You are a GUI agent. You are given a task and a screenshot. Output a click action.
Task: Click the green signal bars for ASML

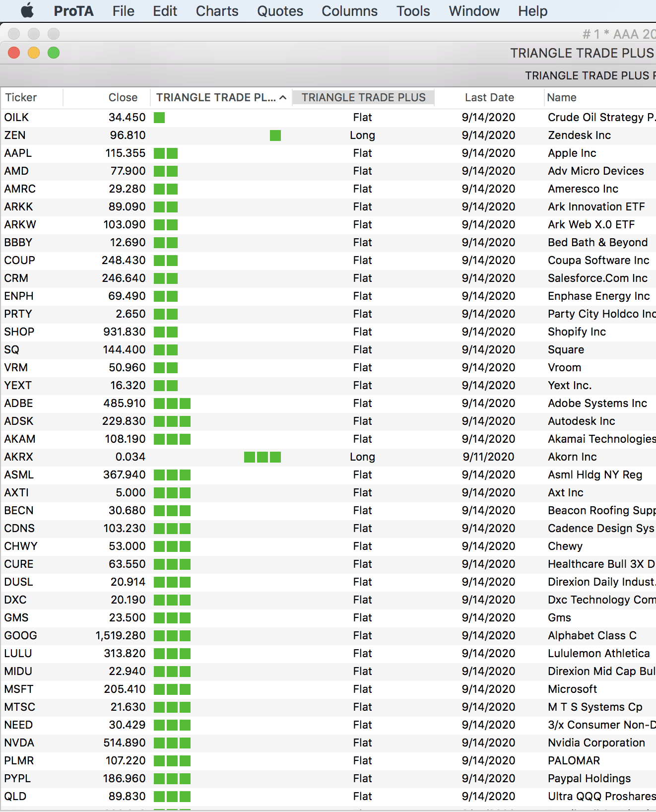(172, 475)
